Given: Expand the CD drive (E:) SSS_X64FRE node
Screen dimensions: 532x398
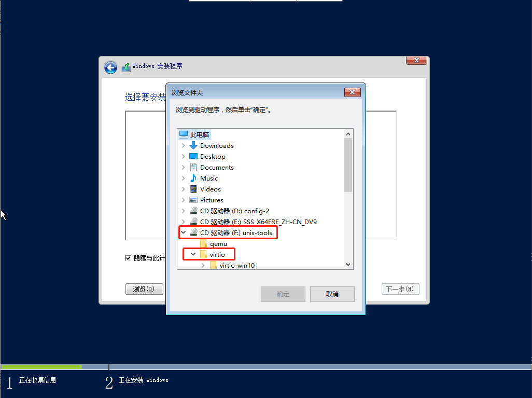Looking at the screenshot, I should [x=184, y=222].
